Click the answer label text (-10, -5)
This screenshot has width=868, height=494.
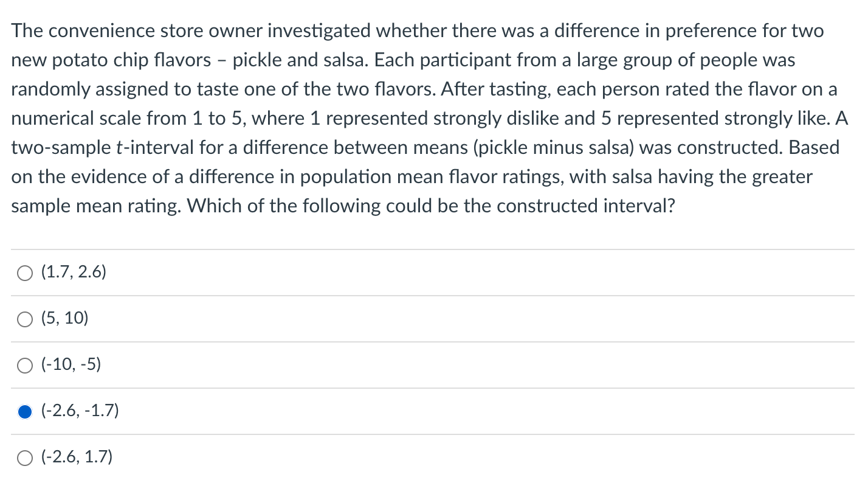[71, 365]
